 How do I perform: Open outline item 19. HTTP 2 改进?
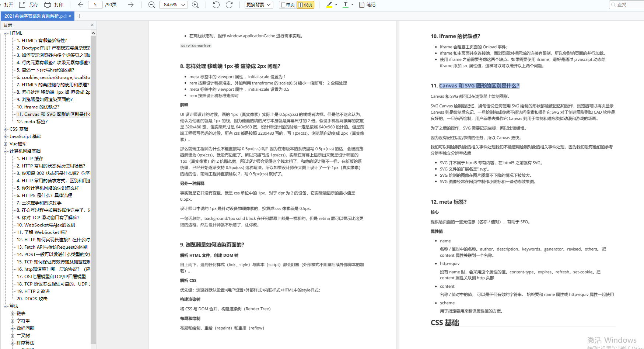coord(33,291)
